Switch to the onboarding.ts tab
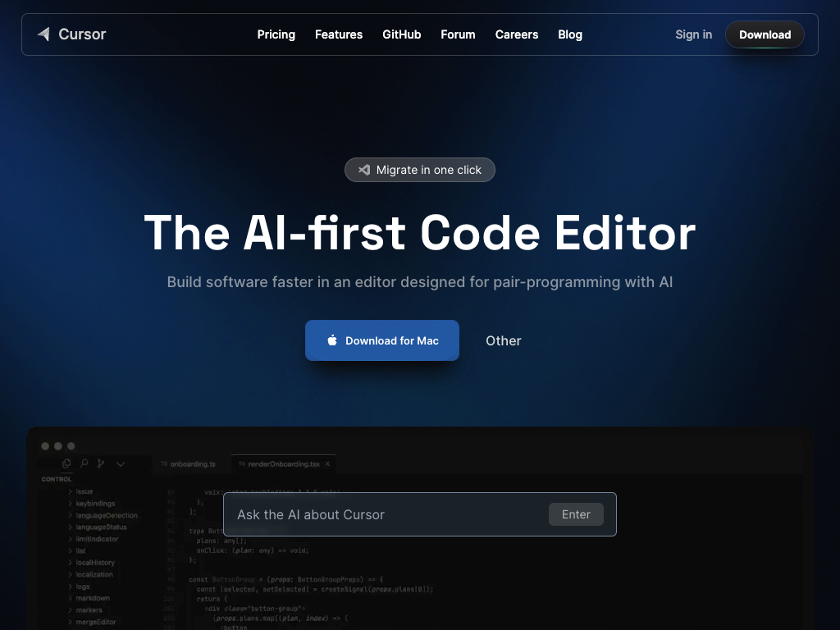Image resolution: width=840 pixels, height=630 pixels. click(x=188, y=464)
